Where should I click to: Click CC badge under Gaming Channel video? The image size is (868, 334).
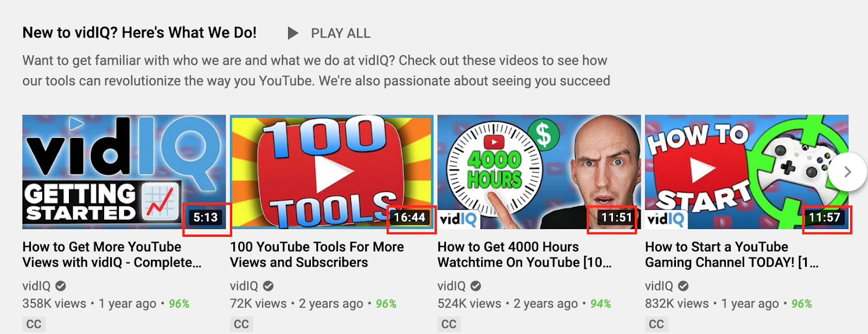[x=656, y=324]
